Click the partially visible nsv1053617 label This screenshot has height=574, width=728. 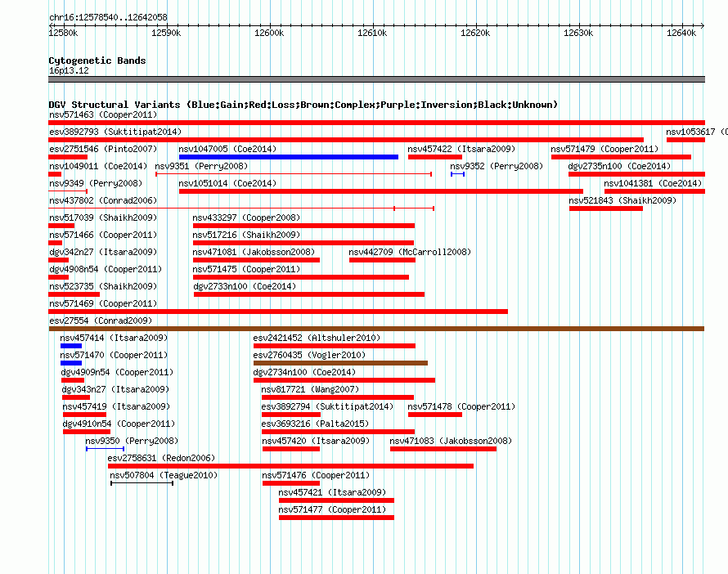click(x=696, y=132)
